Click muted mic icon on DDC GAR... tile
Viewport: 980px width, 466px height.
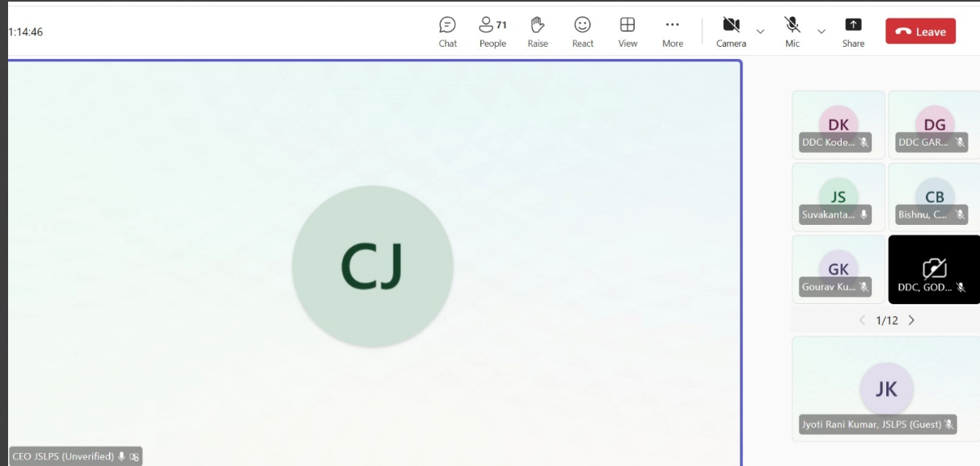(x=960, y=142)
